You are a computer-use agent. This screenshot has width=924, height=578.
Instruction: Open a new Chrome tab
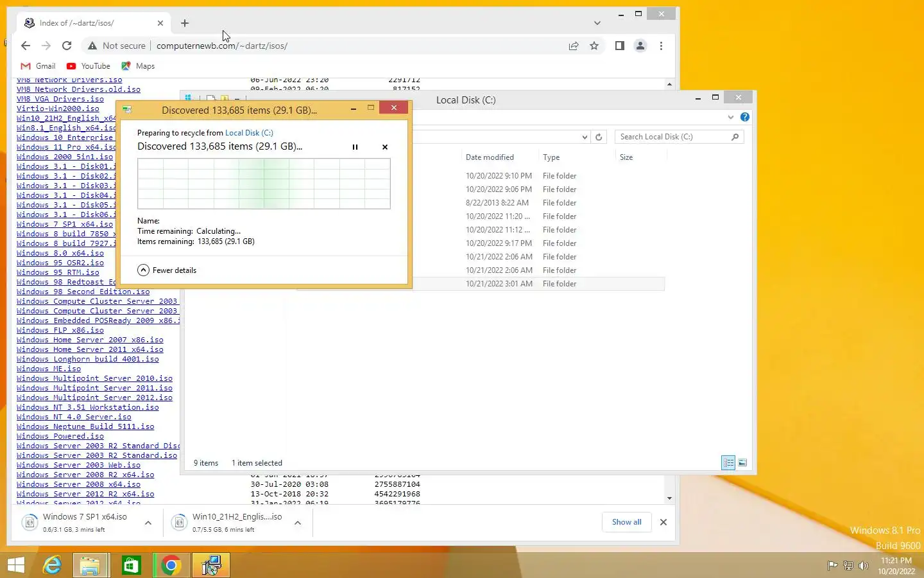[x=185, y=23]
